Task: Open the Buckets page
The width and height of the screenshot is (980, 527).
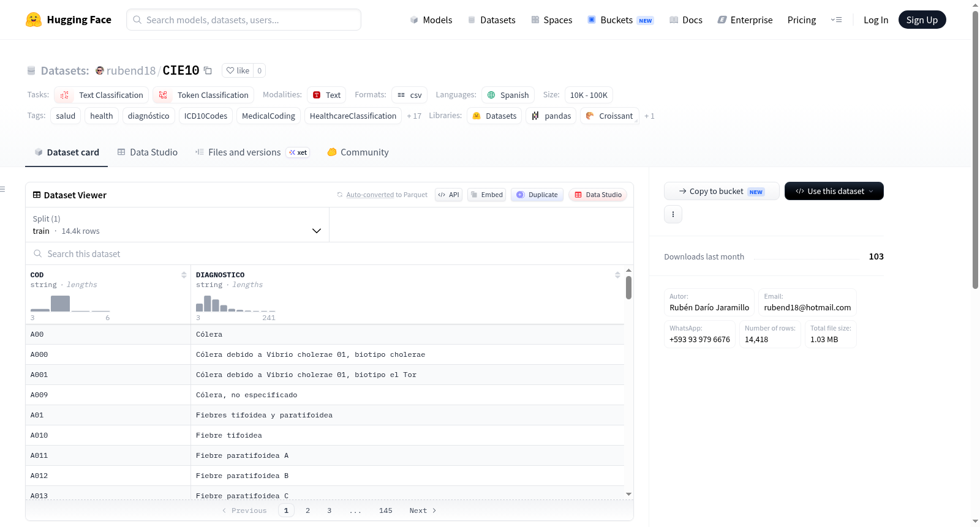Action: [x=620, y=20]
